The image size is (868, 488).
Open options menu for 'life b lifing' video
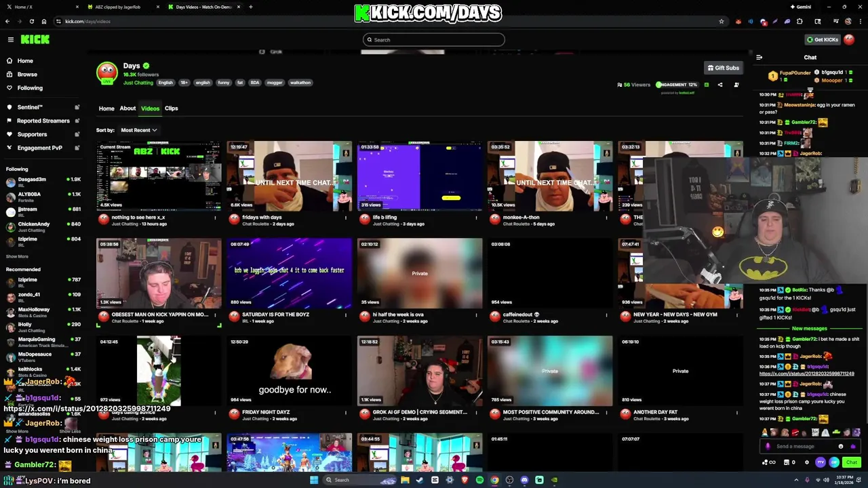476,218
